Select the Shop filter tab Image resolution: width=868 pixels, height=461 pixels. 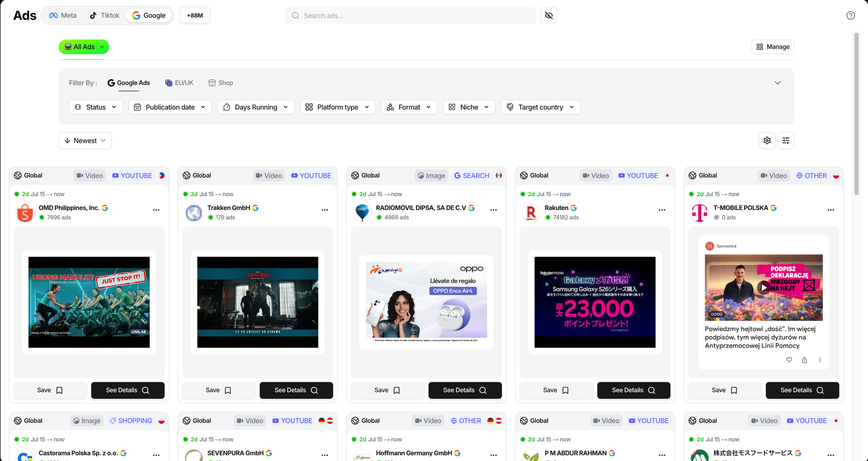221,83
